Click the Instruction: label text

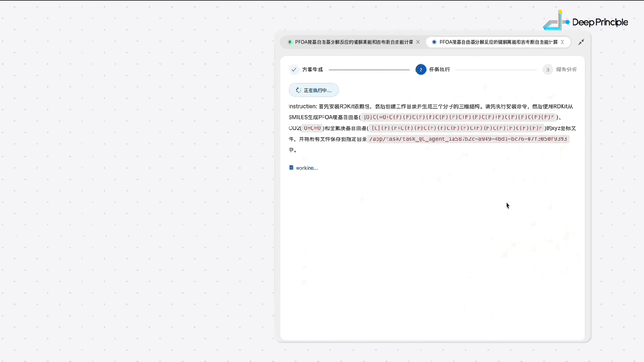pyautogui.click(x=303, y=106)
